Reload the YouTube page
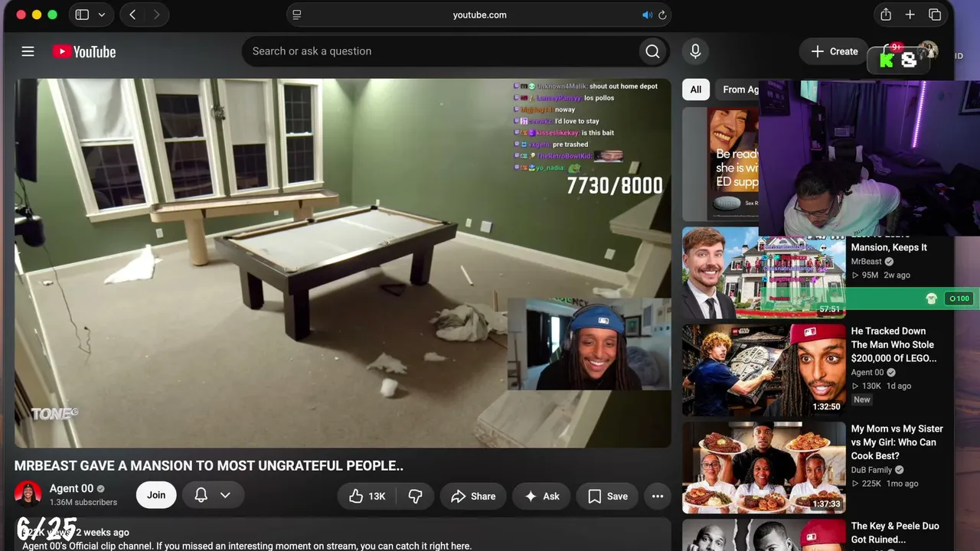 [662, 15]
